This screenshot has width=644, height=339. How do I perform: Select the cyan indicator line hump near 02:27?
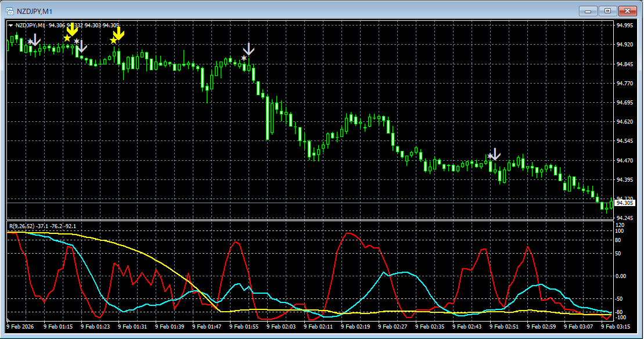coord(404,272)
